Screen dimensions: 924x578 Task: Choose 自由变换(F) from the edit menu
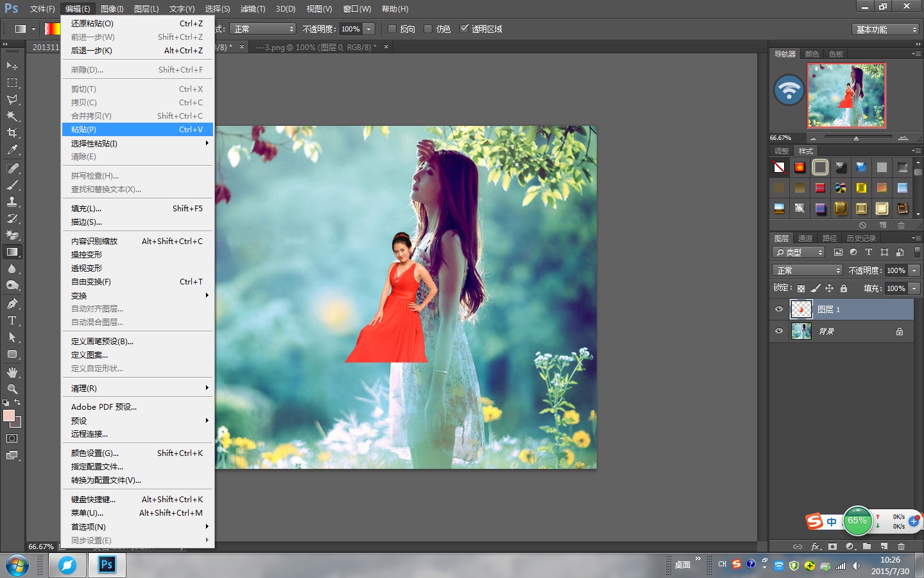click(91, 282)
